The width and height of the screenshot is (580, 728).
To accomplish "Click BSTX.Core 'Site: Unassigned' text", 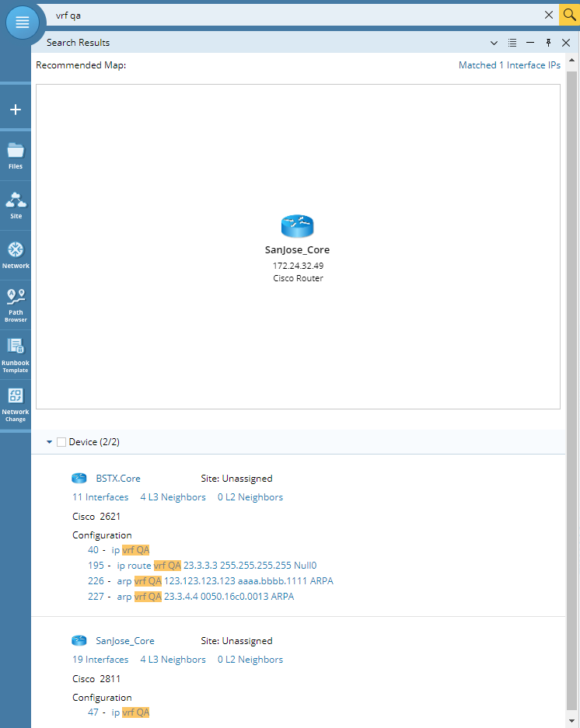I will (x=236, y=479).
